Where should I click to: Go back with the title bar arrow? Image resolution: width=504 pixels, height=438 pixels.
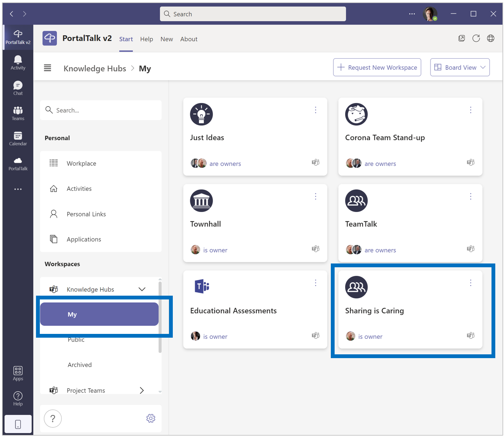(x=12, y=14)
